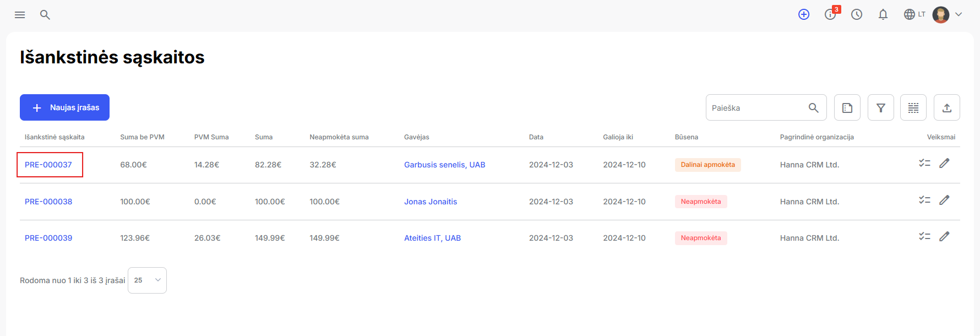The width and height of the screenshot is (980, 336).
Task: Edit PRE-000037 with pencil icon
Action: tap(944, 163)
